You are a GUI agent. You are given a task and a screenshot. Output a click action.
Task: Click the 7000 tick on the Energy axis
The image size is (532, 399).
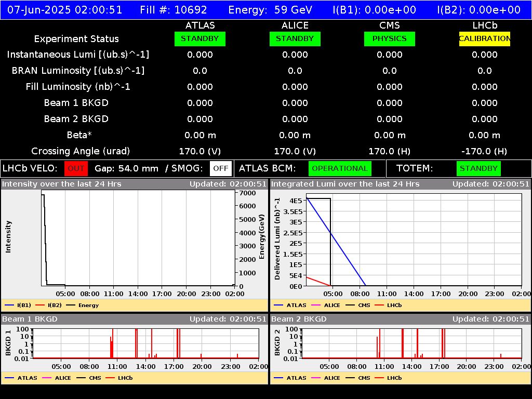247,193
